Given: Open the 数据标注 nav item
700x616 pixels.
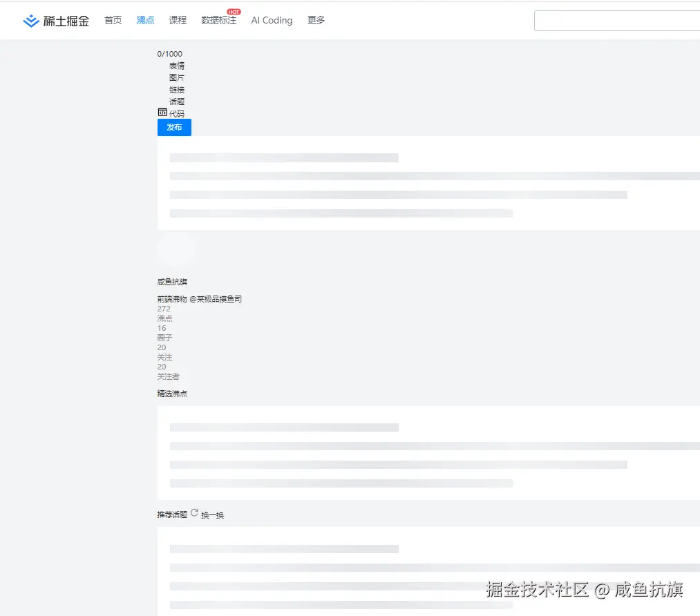Looking at the screenshot, I should tap(219, 20).
